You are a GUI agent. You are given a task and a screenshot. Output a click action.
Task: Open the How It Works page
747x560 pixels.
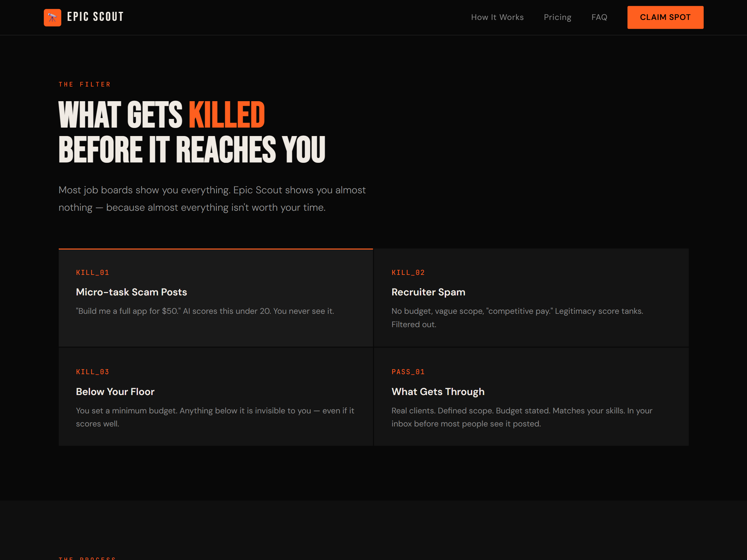[x=497, y=17]
